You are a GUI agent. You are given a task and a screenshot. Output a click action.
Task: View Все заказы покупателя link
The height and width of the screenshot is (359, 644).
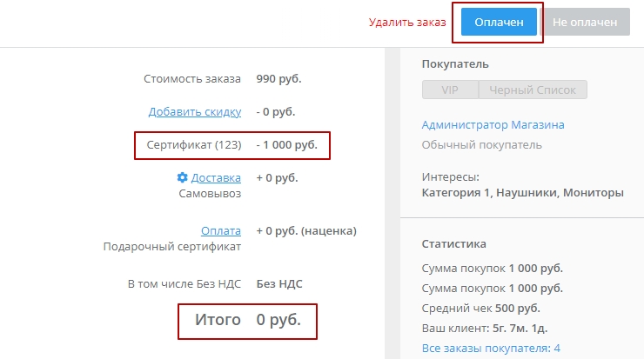pos(497,349)
